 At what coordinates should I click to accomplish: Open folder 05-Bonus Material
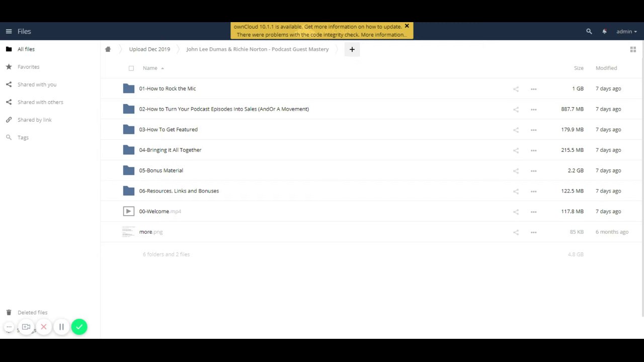point(161,170)
